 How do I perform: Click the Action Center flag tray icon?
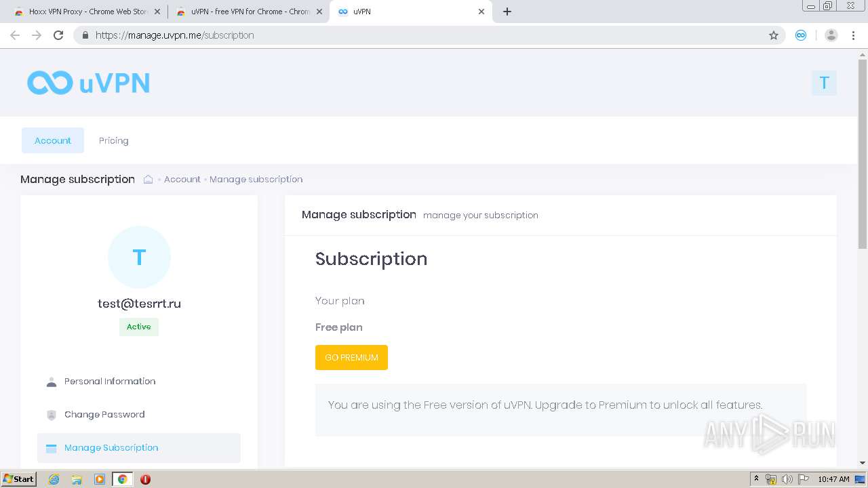click(804, 479)
